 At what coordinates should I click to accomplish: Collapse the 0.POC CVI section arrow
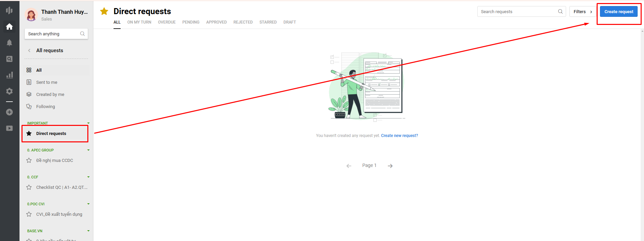[x=88, y=204]
